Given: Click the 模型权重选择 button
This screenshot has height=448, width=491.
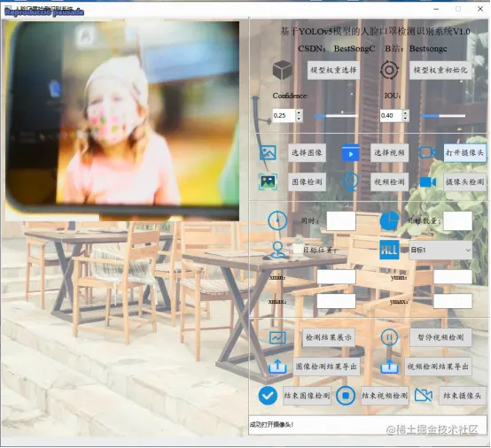Looking at the screenshot, I should (333, 70).
